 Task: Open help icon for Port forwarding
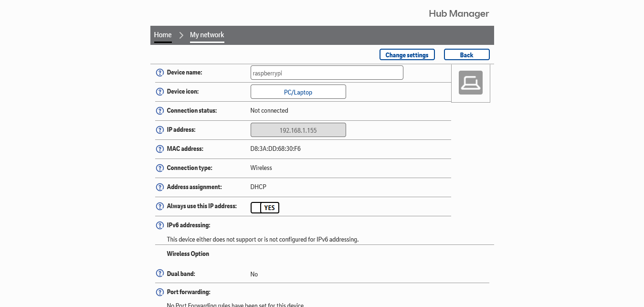click(x=160, y=292)
